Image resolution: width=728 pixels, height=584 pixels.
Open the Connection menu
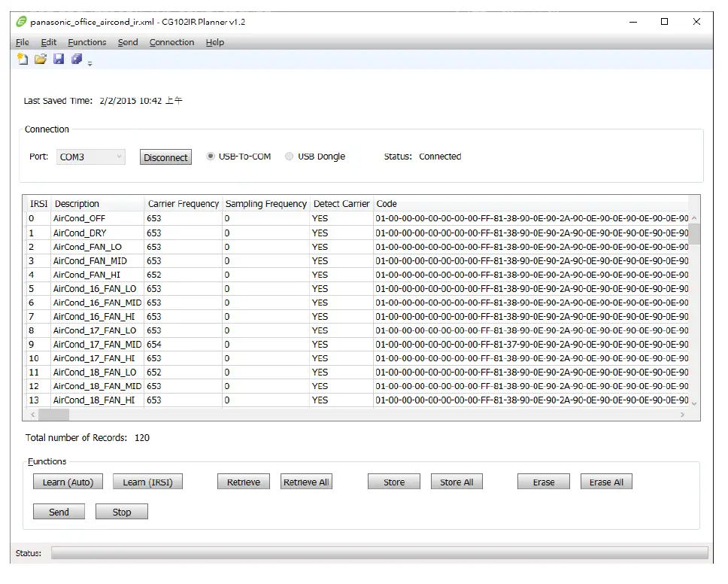pyautogui.click(x=171, y=42)
